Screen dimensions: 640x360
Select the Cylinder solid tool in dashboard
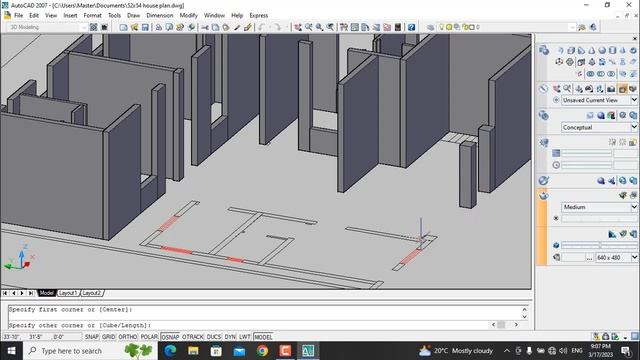(x=612, y=51)
